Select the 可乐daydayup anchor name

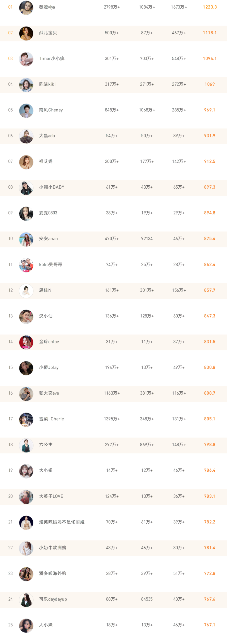tap(53, 599)
